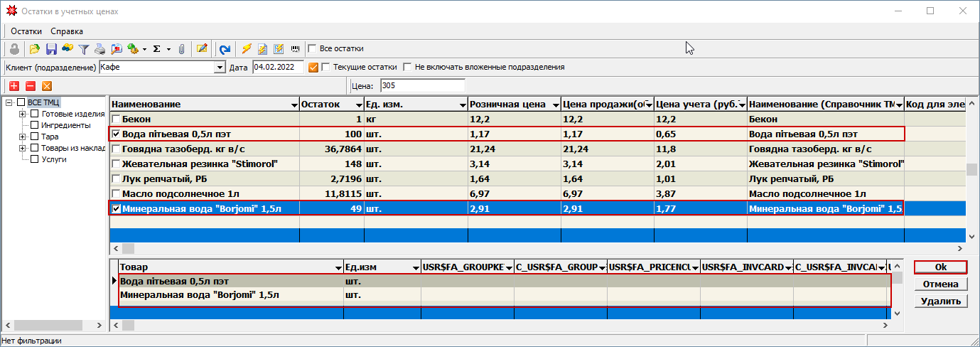Click 'Масло подсолнечное 1л' name cell
The image size is (980, 347).
(x=205, y=193)
